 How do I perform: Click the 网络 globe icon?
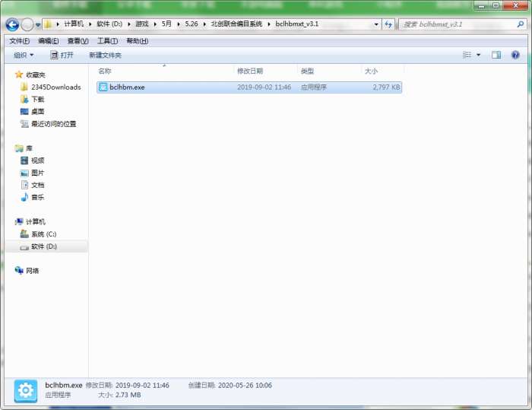coord(19,270)
